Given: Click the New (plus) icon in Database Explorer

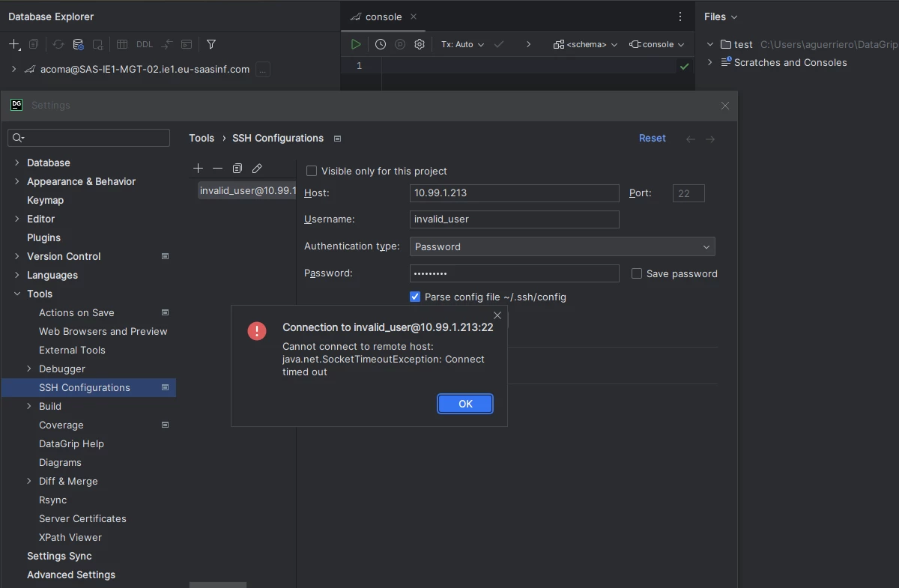Looking at the screenshot, I should [14, 44].
